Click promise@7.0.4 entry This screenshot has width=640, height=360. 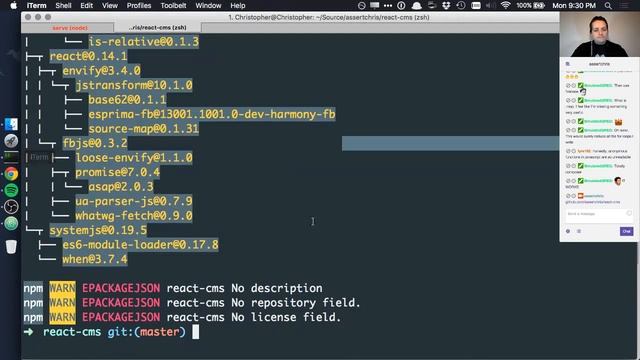[x=118, y=172]
